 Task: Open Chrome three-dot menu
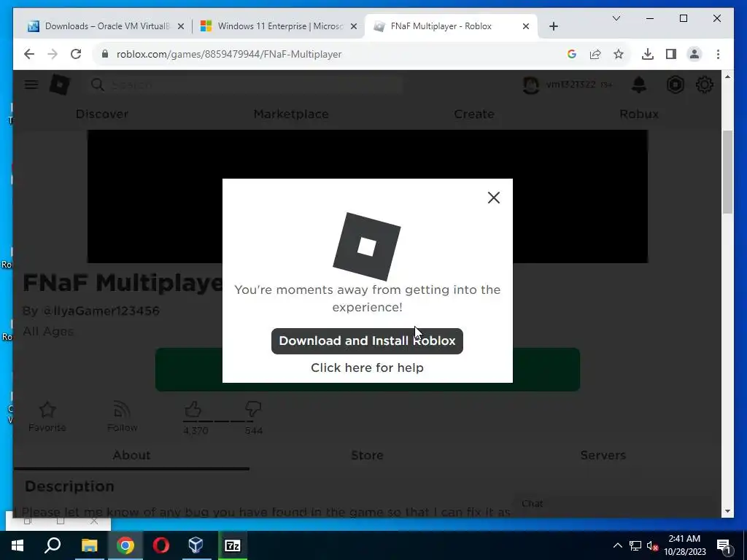coord(718,54)
